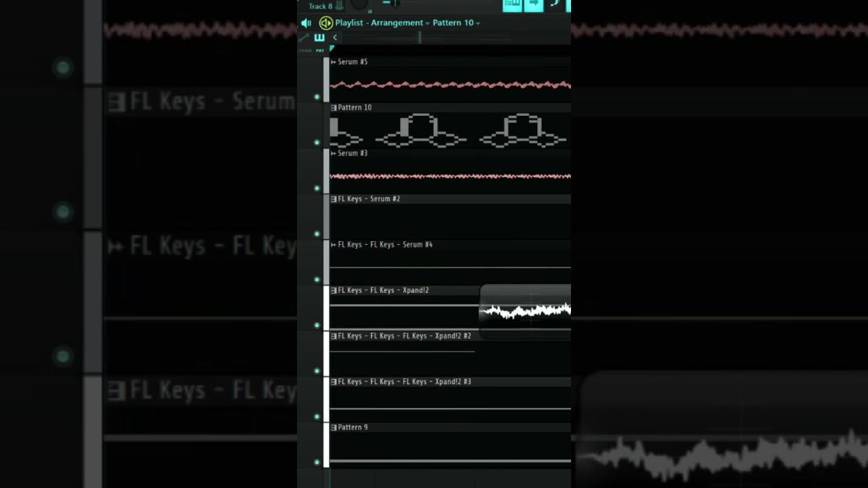Toggle mute LED for Serum #5 track
Viewport: 868px width, 488px height.
click(x=317, y=97)
